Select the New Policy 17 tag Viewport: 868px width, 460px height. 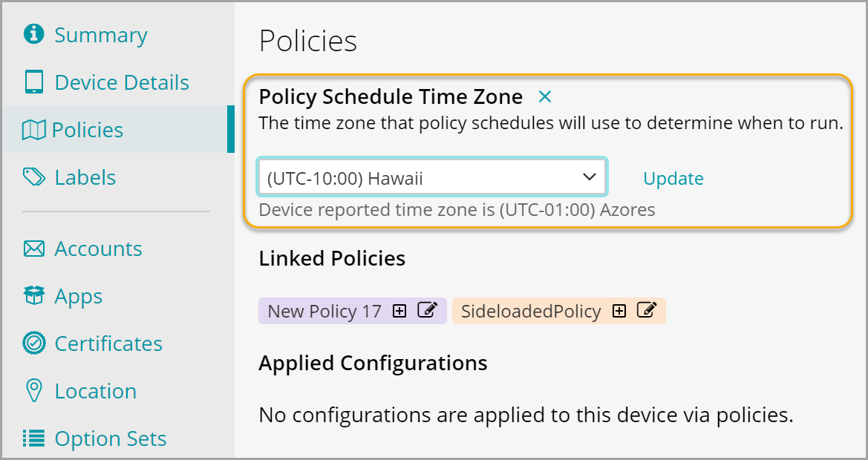324,311
